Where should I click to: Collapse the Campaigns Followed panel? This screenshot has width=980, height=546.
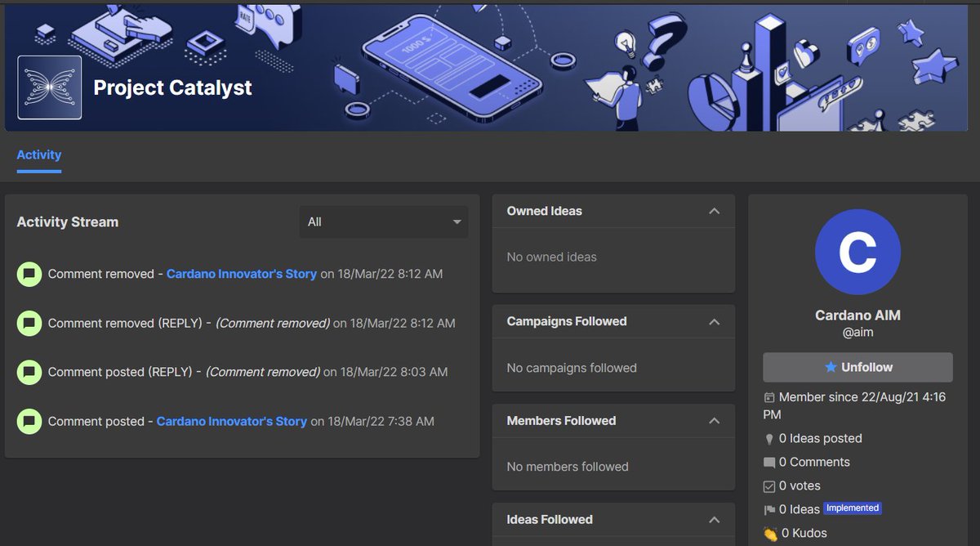click(x=714, y=322)
